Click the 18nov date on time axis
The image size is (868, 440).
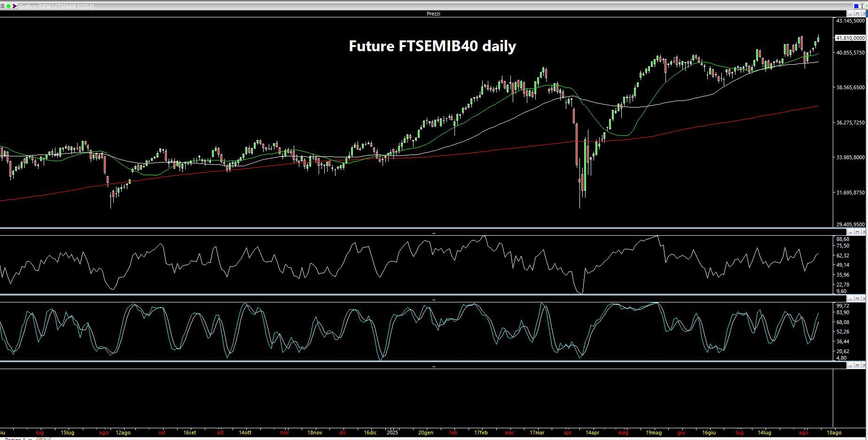[315, 432]
